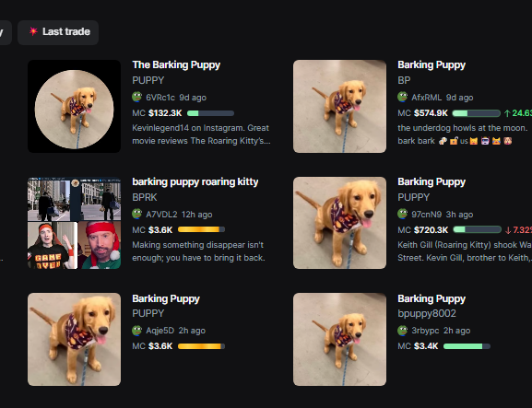Image resolution: width=532 pixels, height=408 pixels.
Task: Open The Barking Puppy circular thumbnail
Action: click(74, 107)
